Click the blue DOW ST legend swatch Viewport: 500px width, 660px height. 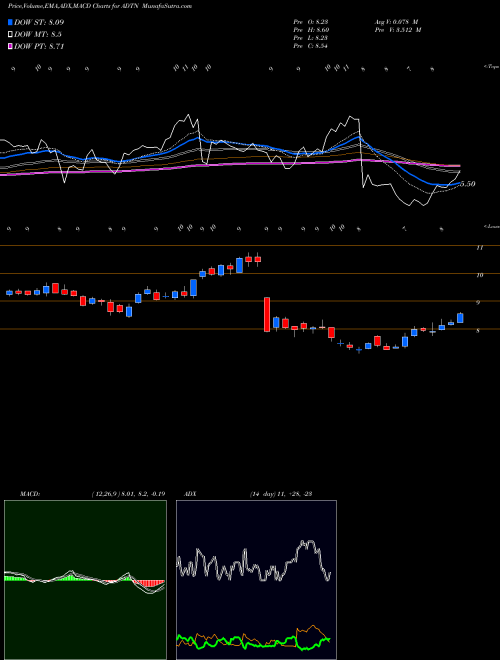coord(10,22)
